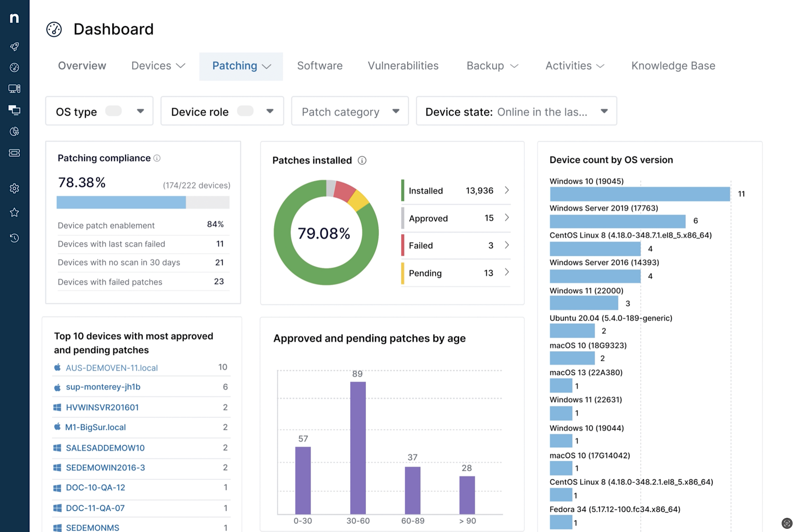Open recent history clock icon
Viewport: 796px width, 532px height.
coord(15,238)
